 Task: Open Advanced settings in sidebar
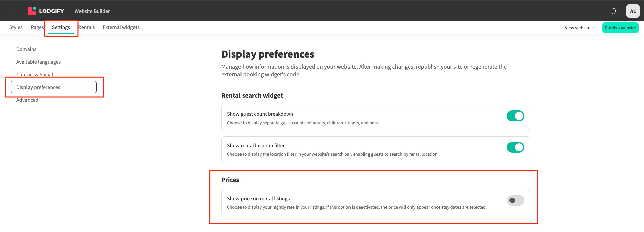(28, 100)
